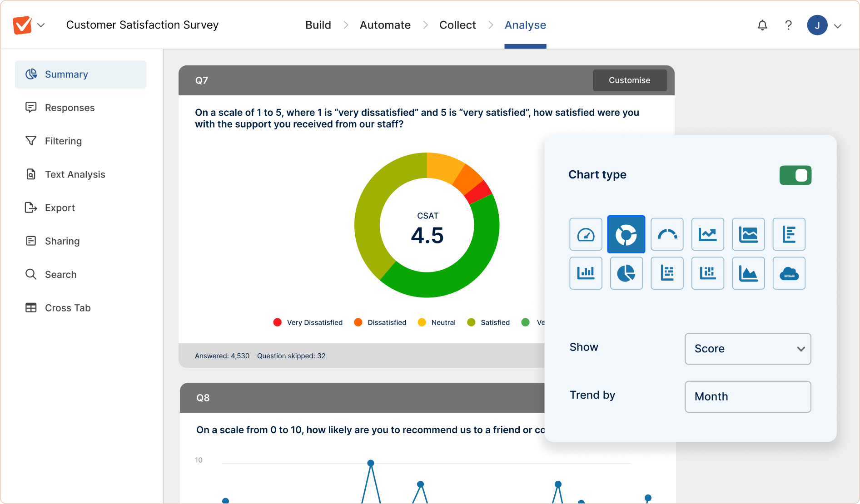Select the word cloud chart type
This screenshot has width=860, height=504.
pyautogui.click(x=789, y=273)
